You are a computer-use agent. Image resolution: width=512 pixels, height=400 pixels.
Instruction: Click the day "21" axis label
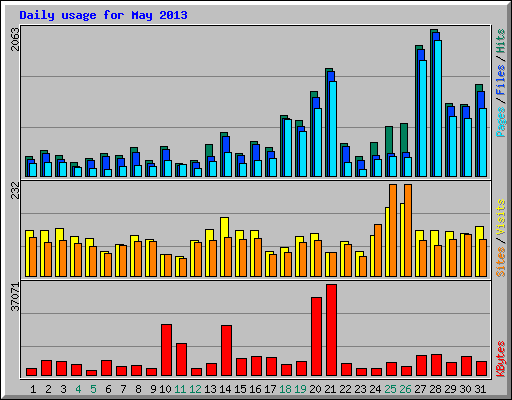pyautogui.click(x=330, y=389)
